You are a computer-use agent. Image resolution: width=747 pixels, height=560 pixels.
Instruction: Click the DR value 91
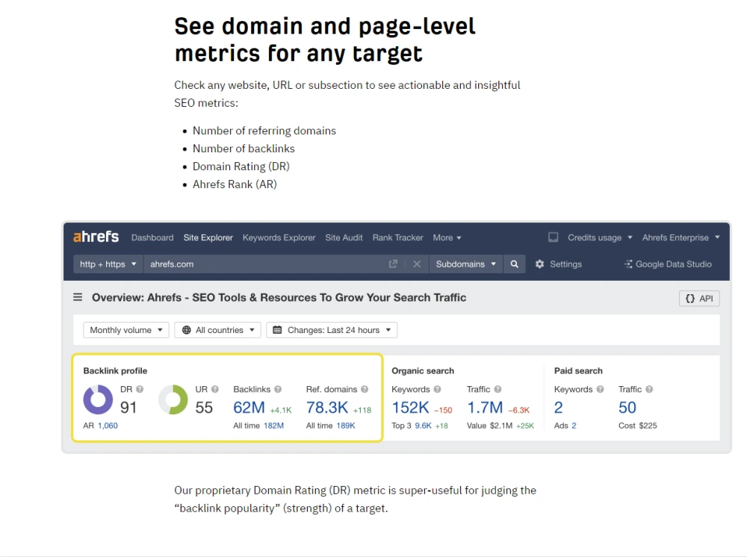(128, 408)
